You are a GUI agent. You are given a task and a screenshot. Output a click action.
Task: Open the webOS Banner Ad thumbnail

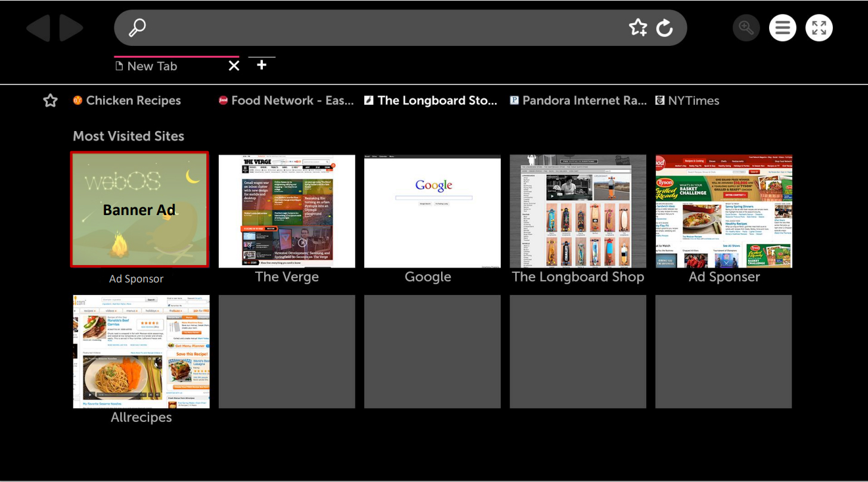point(140,209)
